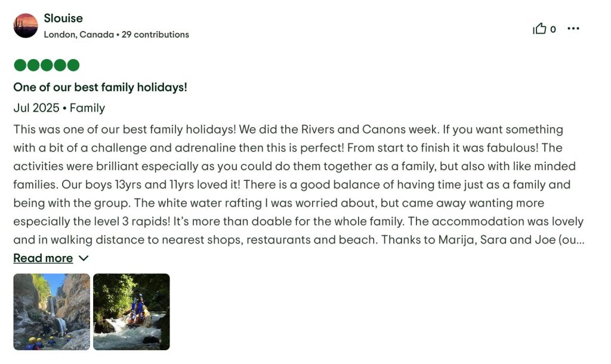Click the first green rating bubble
The image size is (611, 364).
(20, 65)
